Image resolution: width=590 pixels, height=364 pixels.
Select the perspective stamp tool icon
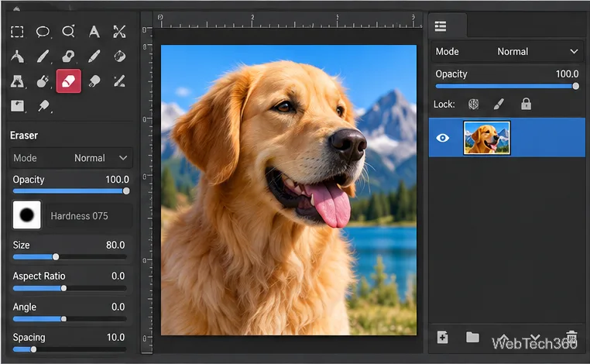click(17, 81)
